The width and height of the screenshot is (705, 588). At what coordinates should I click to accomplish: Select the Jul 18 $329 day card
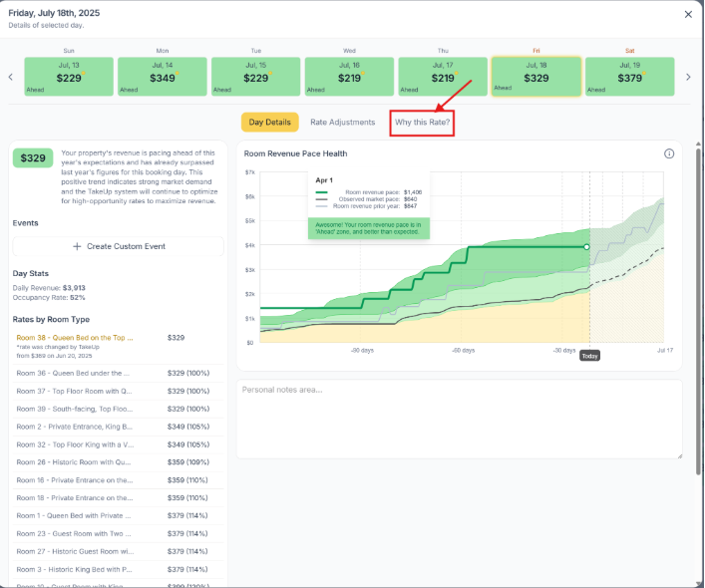[x=536, y=77]
